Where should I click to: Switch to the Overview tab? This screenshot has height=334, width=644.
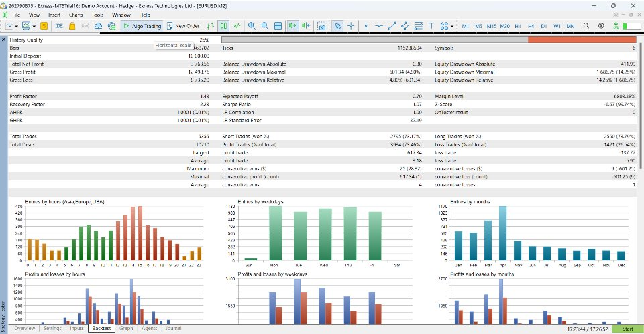click(x=25, y=328)
